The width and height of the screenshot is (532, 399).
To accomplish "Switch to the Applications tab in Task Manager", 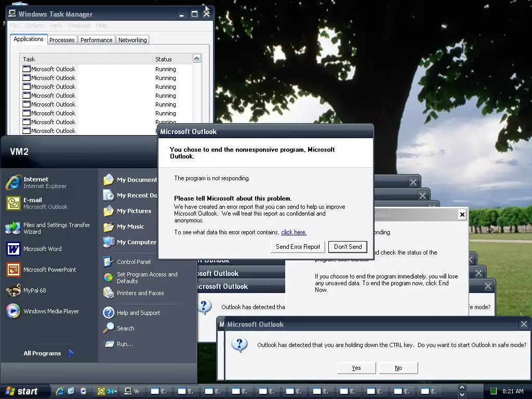I will point(29,39).
